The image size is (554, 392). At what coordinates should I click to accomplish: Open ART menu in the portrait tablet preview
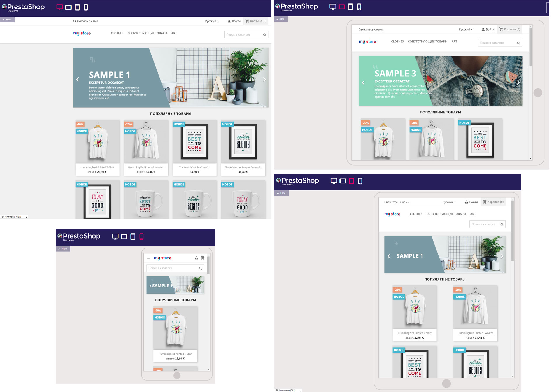coord(473,214)
